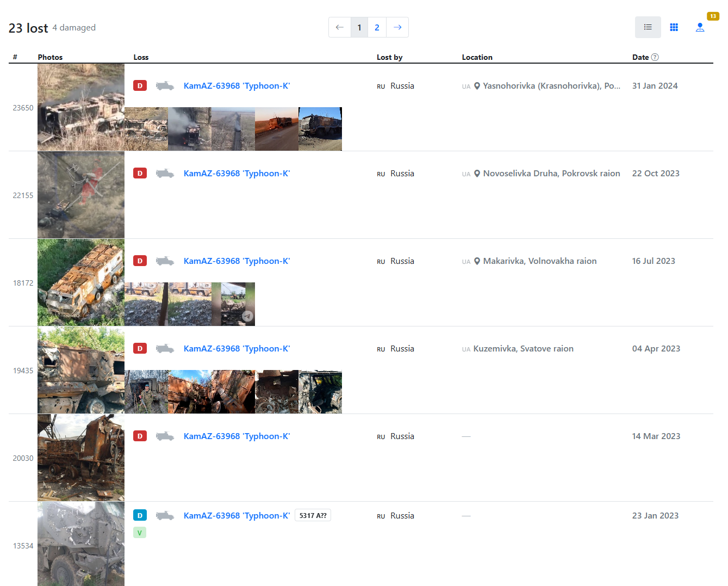The image size is (728, 586).
Task: Open page 2 of results
Action: point(377,27)
